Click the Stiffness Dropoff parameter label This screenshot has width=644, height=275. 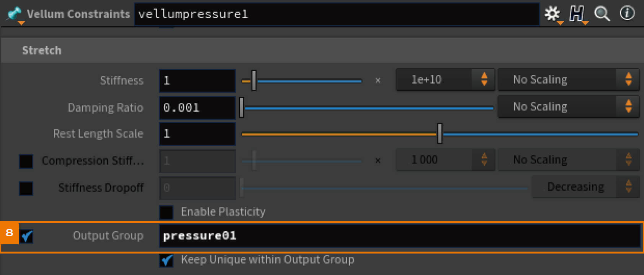coord(101,188)
